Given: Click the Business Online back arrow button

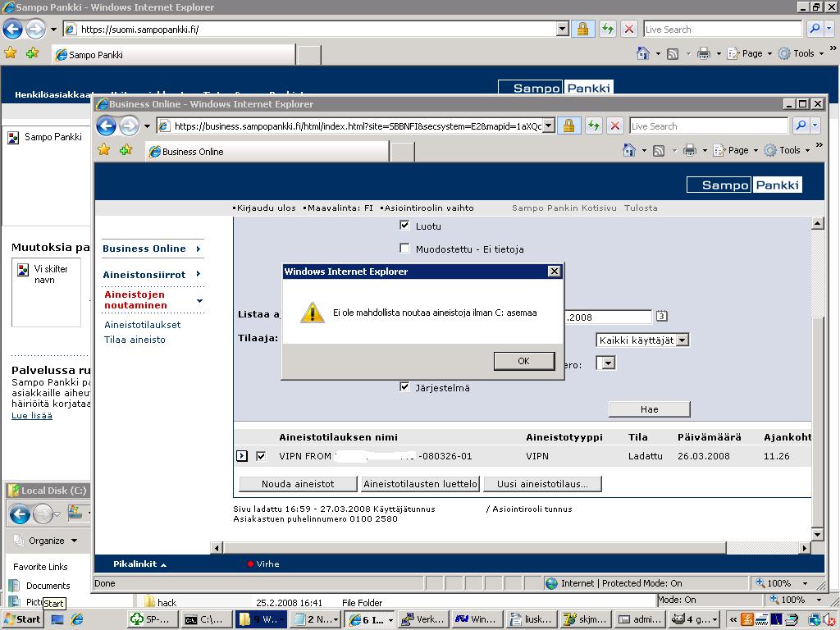Looking at the screenshot, I should 106,126.
